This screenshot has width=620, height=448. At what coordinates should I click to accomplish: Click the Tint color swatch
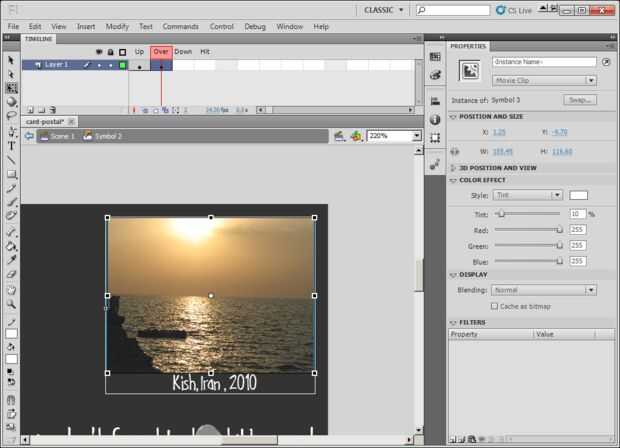(579, 195)
